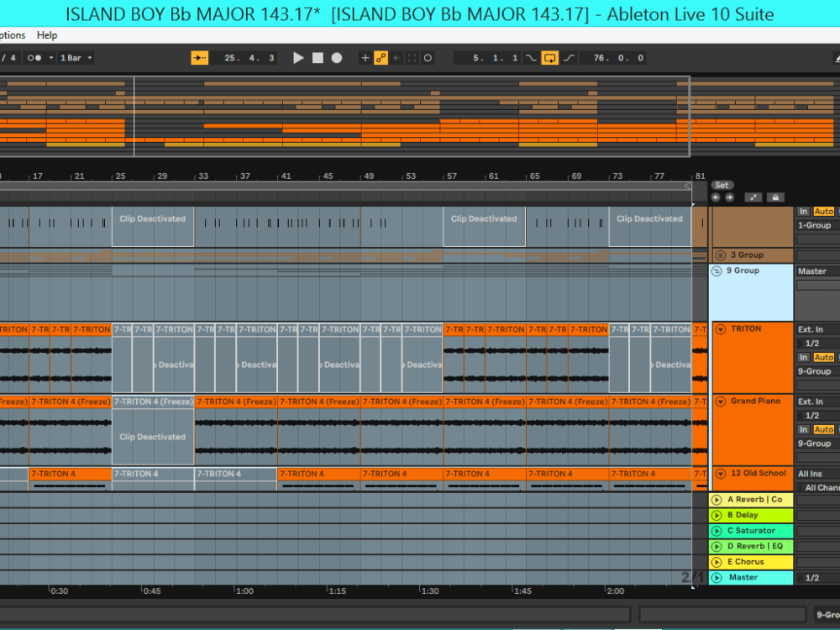Screen dimensions: 840x630
Task: Toggle the metronome button
Action: (x=34, y=58)
